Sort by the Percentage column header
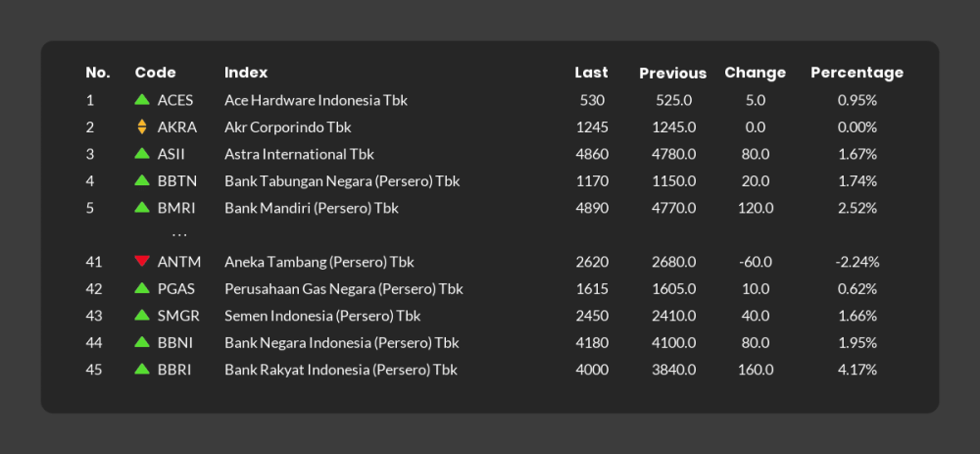980x454 pixels. 857,73
